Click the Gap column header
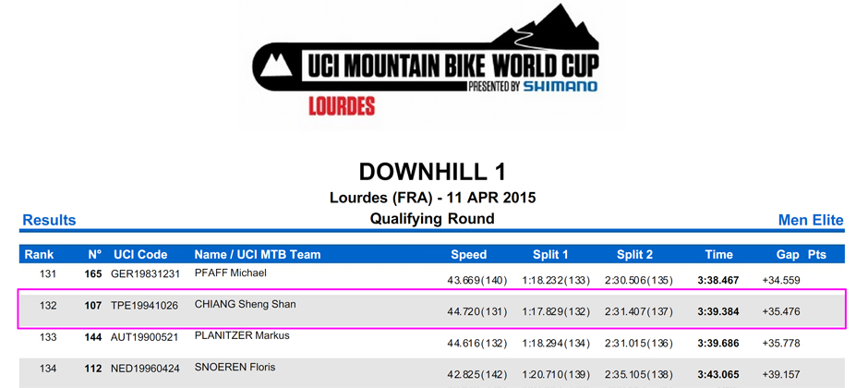868x388 pixels. click(x=788, y=255)
